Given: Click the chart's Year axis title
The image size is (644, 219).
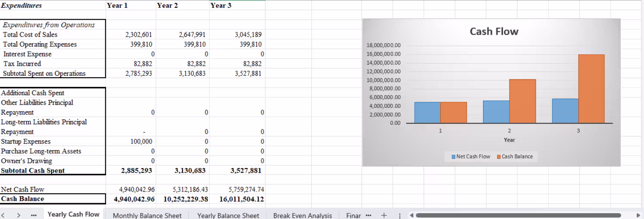Looking at the screenshot, I should tap(509, 140).
